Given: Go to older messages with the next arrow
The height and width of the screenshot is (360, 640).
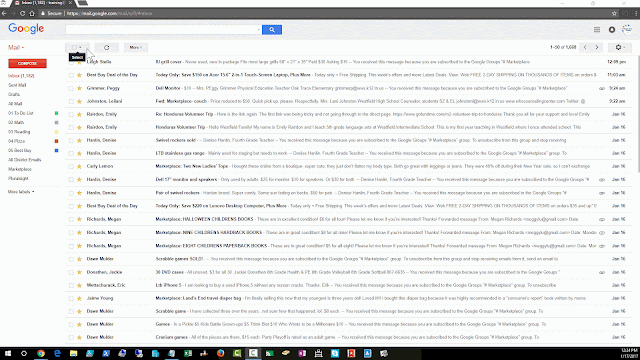Looking at the screenshot, I should click(x=597, y=47).
